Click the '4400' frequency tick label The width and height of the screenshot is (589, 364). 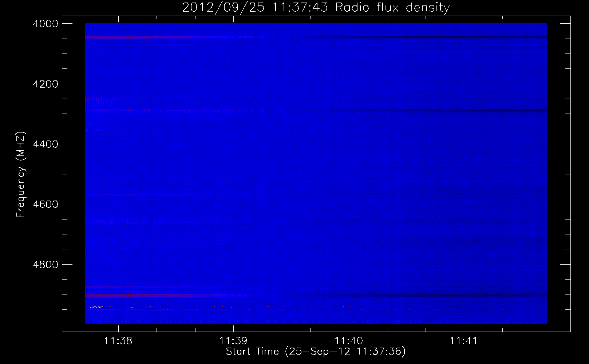coord(46,144)
